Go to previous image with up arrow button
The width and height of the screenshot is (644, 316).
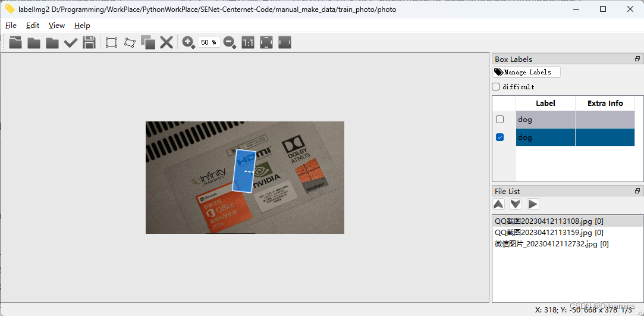click(x=498, y=204)
